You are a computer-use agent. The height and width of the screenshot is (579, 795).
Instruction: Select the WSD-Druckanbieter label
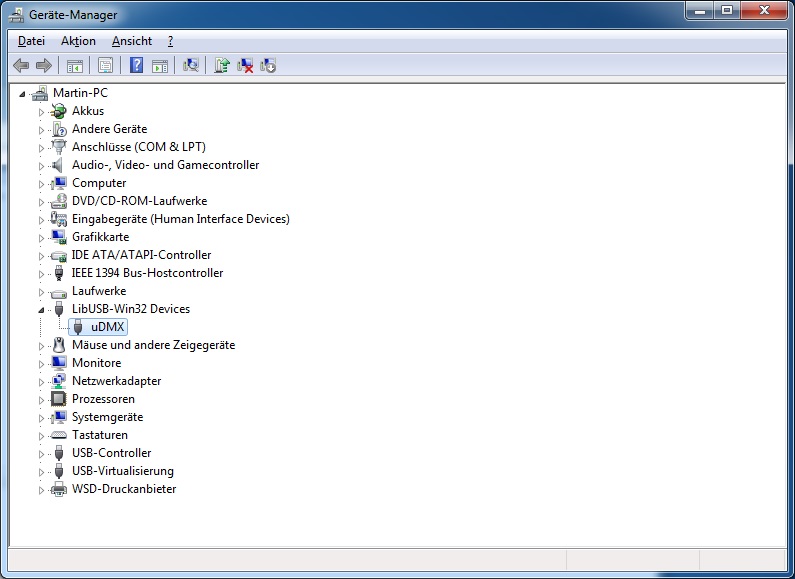(124, 489)
